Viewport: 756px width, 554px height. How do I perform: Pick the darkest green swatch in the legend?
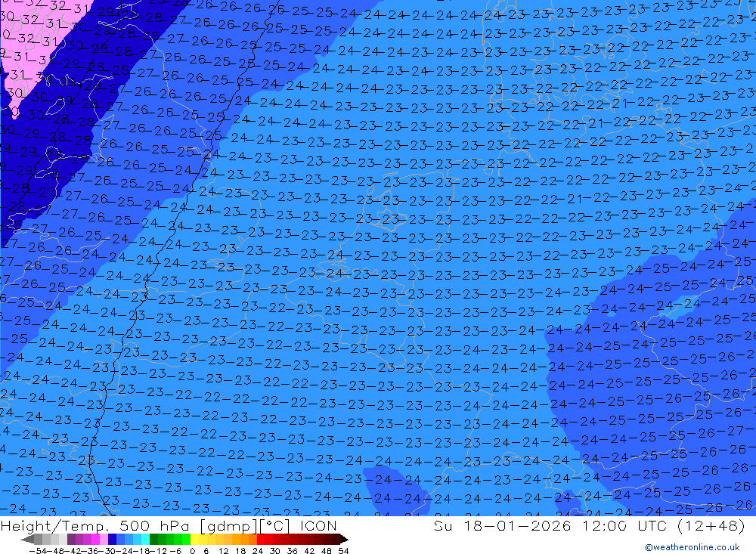153,539
